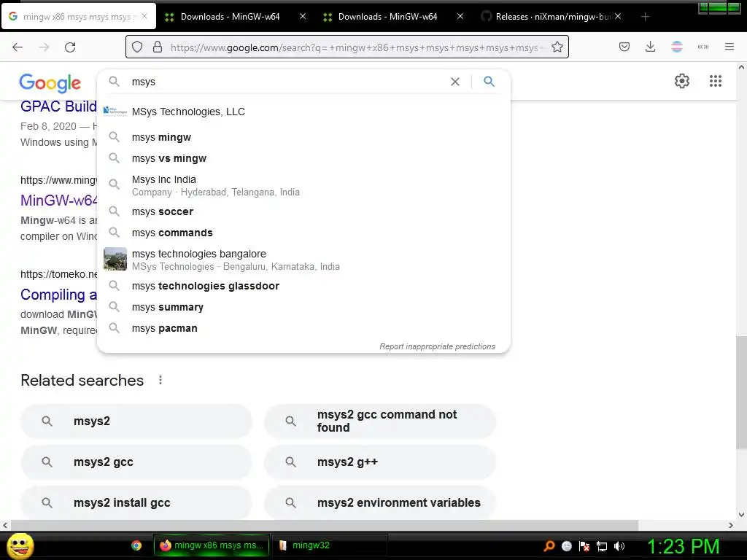This screenshot has height=560, width=747.
Task: Select the mingw x86 msys Google tab
Action: 79,17
